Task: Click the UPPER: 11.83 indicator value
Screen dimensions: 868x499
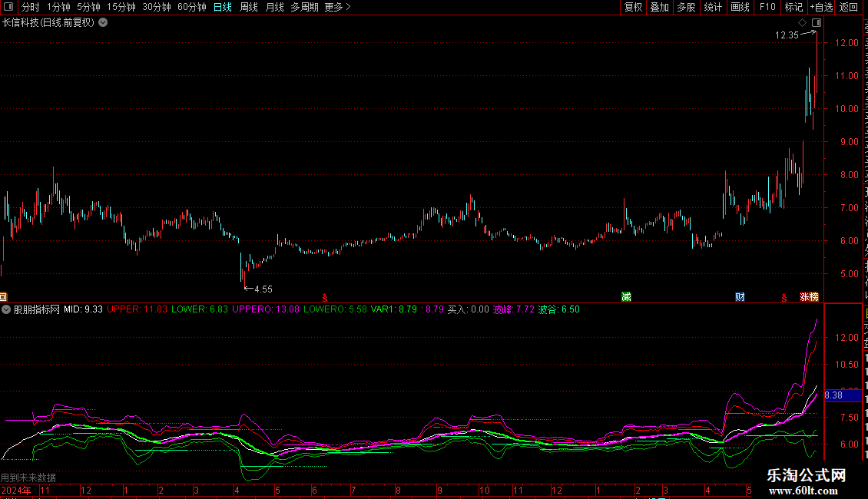Action: pos(137,310)
